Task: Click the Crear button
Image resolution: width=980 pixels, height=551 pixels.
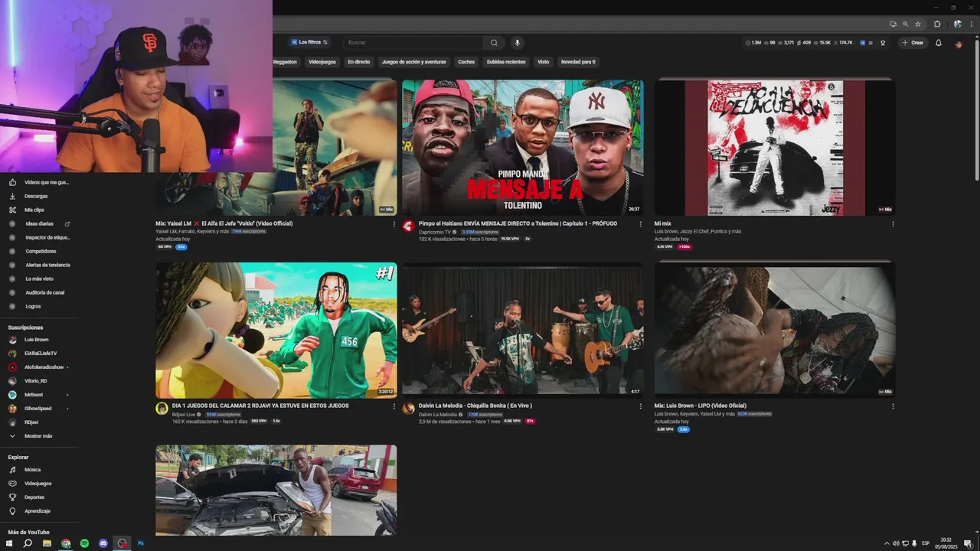Action: click(913, 43)
